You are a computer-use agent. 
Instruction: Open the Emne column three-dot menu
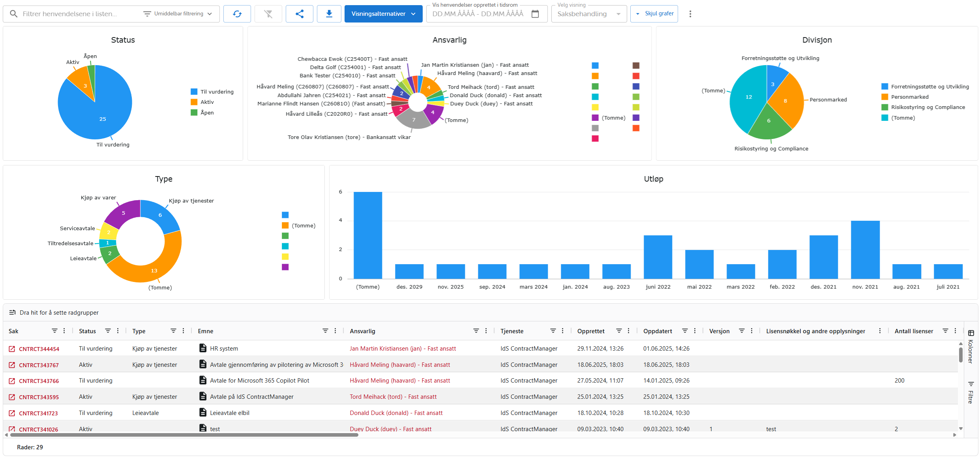pos(335,331)
